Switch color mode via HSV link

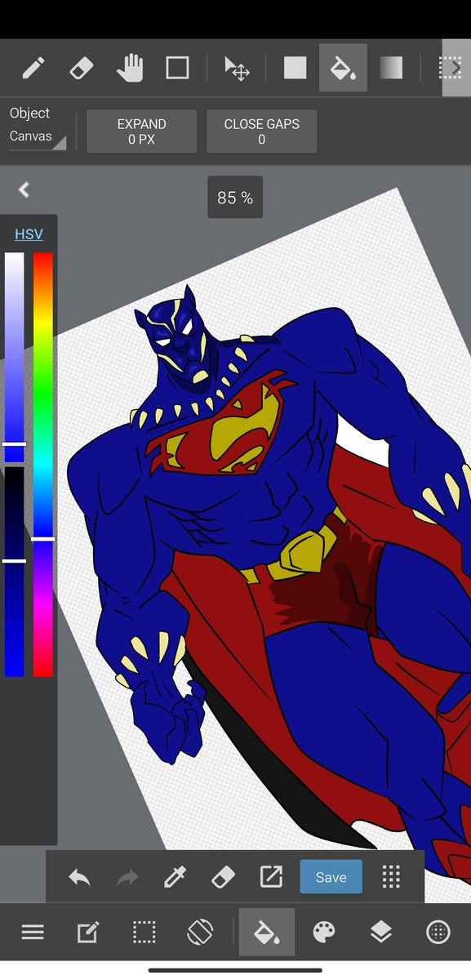[29, 234]
